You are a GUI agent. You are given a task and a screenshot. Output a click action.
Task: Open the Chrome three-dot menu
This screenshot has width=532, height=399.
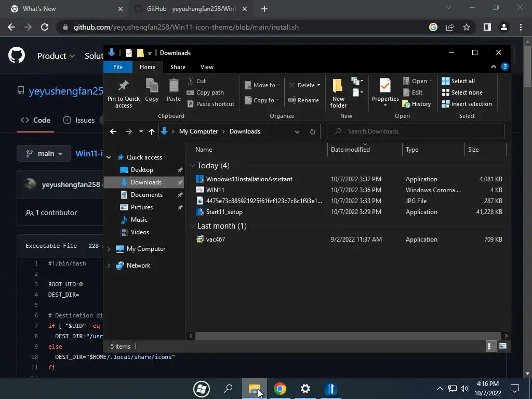click(x=521, y=27)
